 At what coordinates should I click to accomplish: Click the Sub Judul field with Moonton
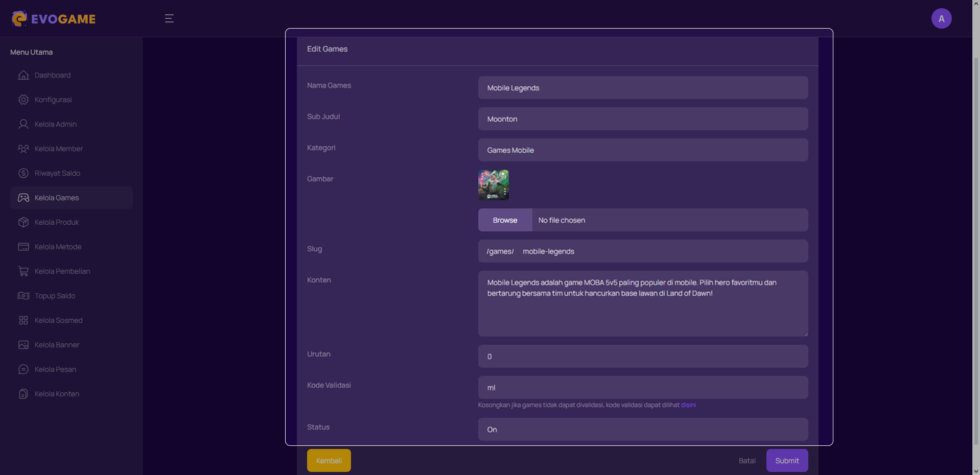coord(643,119)
